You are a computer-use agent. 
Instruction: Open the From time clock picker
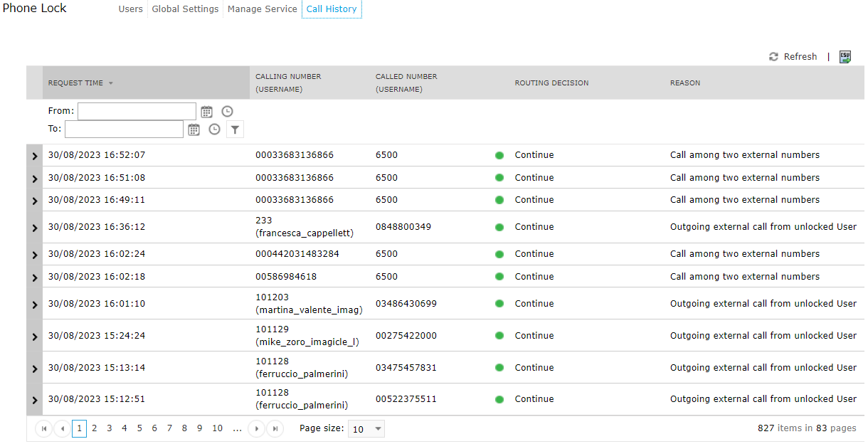pyautogui.click(x=227, y=111)
